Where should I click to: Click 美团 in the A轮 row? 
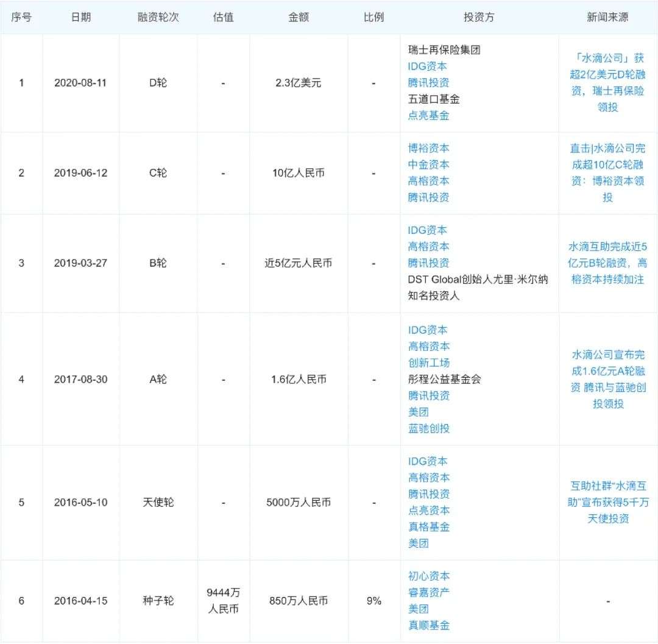pos(419,412)
